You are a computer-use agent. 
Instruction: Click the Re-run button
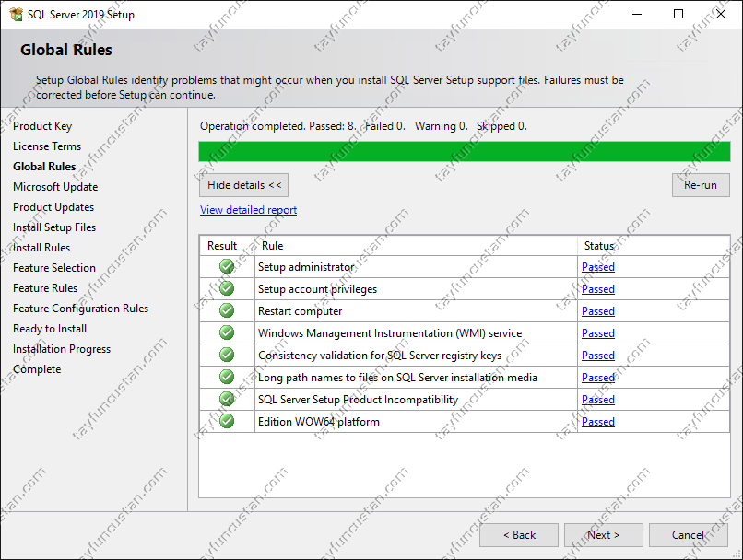[701, 185]
